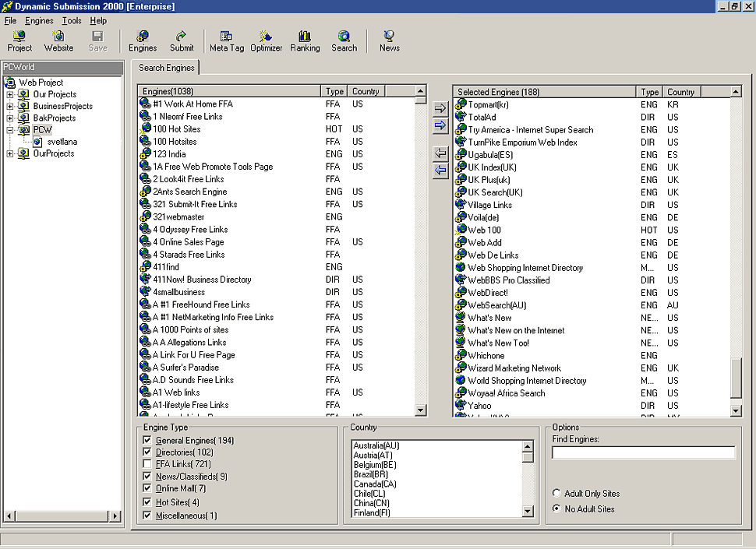Click the What's New engine icon
Image resolution: width=756 pixels, height=549 pixels.
click(461, 318)
